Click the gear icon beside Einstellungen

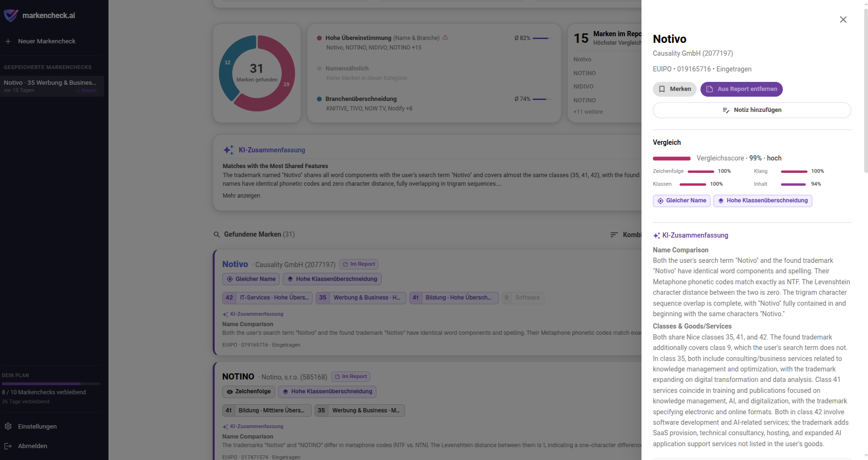8,426
